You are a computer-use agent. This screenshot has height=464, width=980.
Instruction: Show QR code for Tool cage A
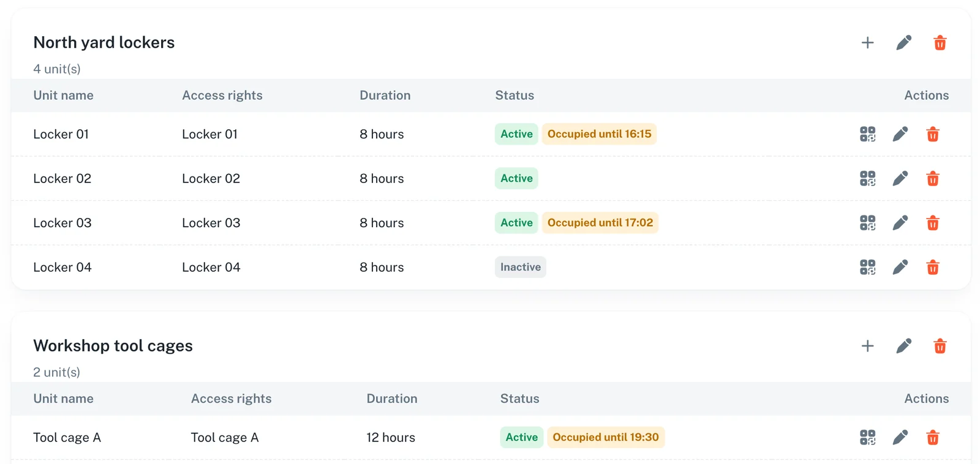point(867,437)
